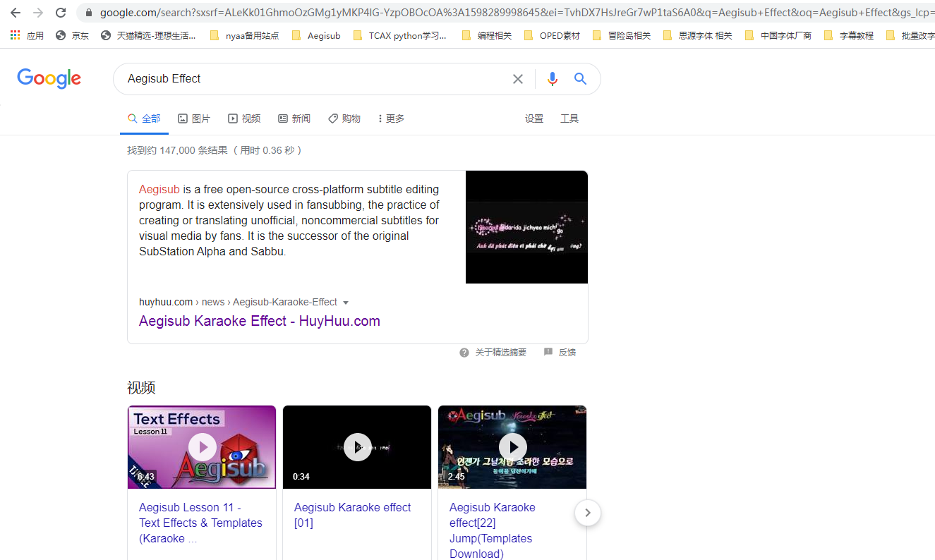Switch to the 图片 search tab
This screenshot has height=560, width=935.
click(194, 118)
